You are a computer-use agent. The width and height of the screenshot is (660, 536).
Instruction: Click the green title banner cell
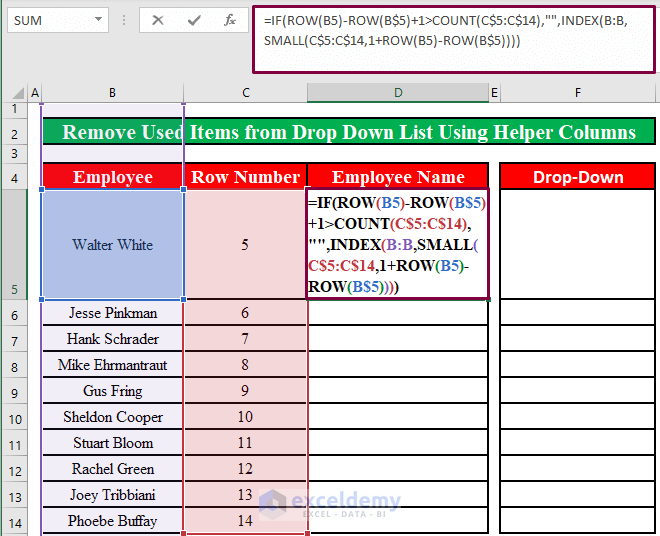pyautogui.click(x=349, y=132)
